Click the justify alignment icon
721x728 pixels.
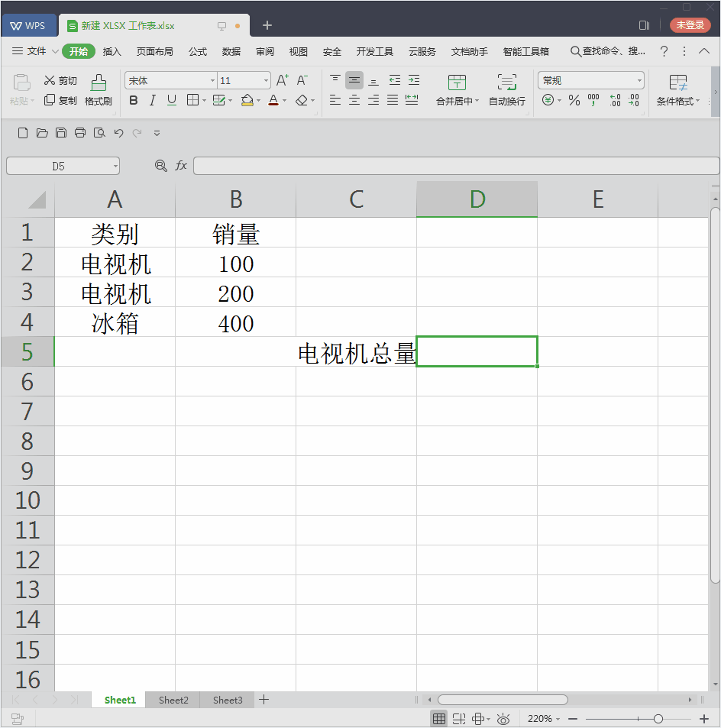pyautogui.click(x=393, y=100)
